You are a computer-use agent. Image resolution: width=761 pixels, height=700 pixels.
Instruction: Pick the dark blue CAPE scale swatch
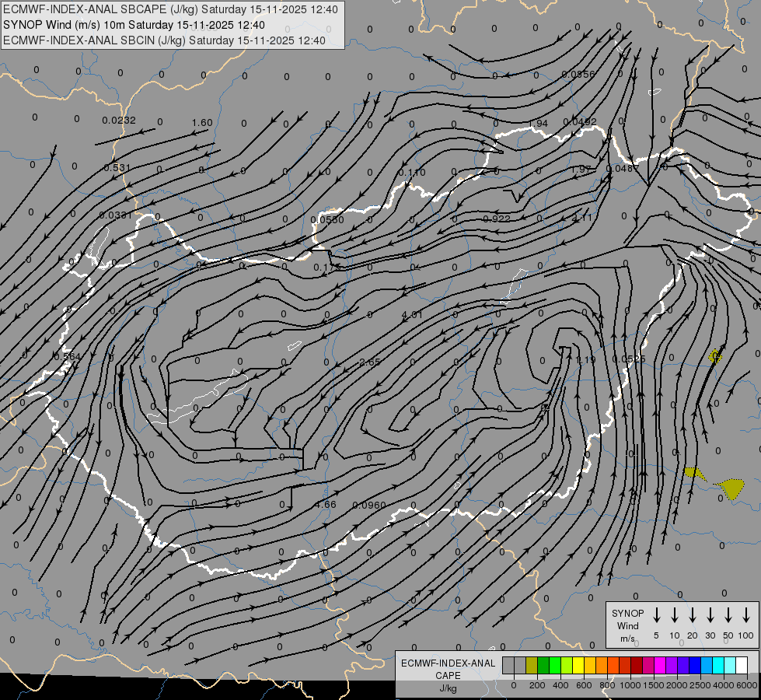point(695,665)
